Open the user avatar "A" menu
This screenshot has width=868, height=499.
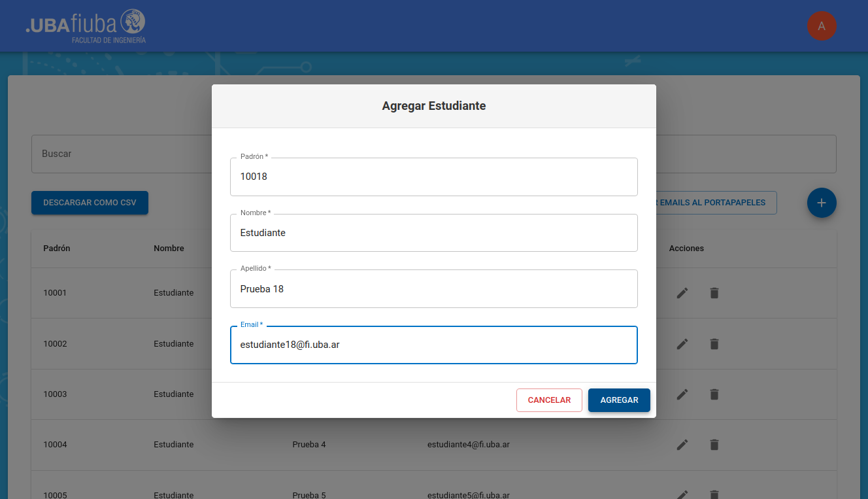[x=821, y=26]
